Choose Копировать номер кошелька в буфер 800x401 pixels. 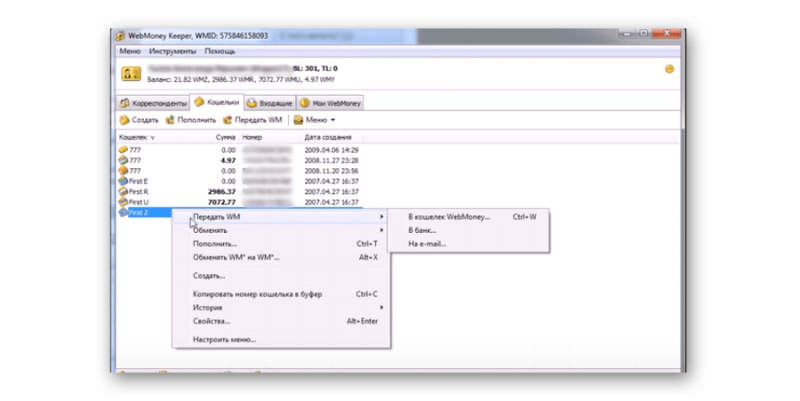(282, 294)
